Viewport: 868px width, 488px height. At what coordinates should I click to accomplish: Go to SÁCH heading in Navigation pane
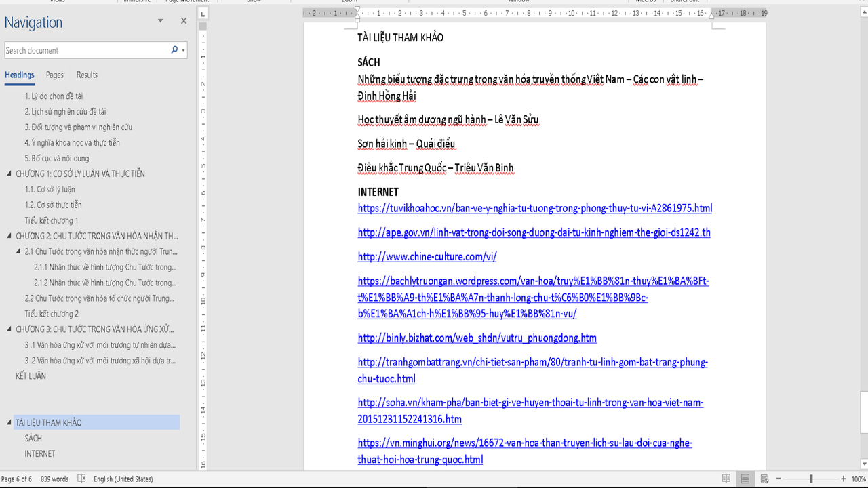pyautogui.click(x=33, y=439)
